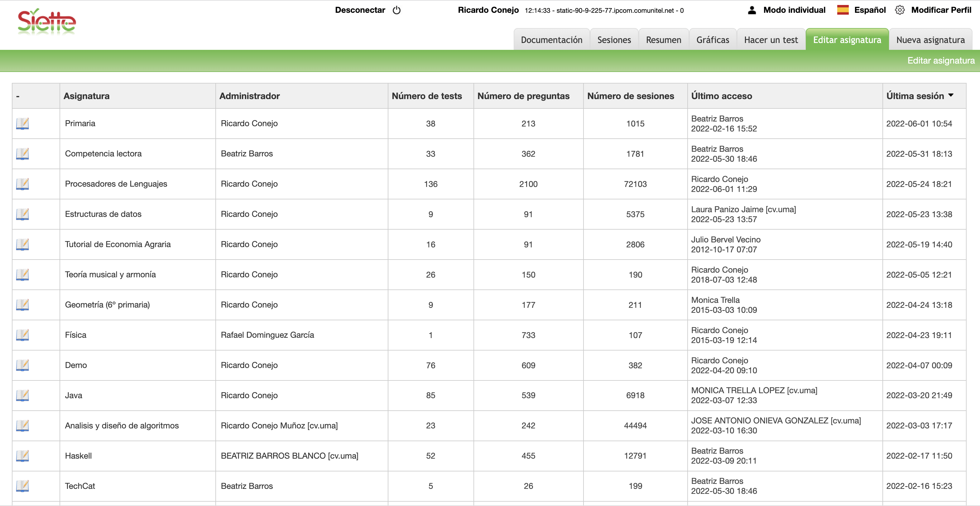
Task: Sort the table by Número de sesiones
Action: pos(630,96)
